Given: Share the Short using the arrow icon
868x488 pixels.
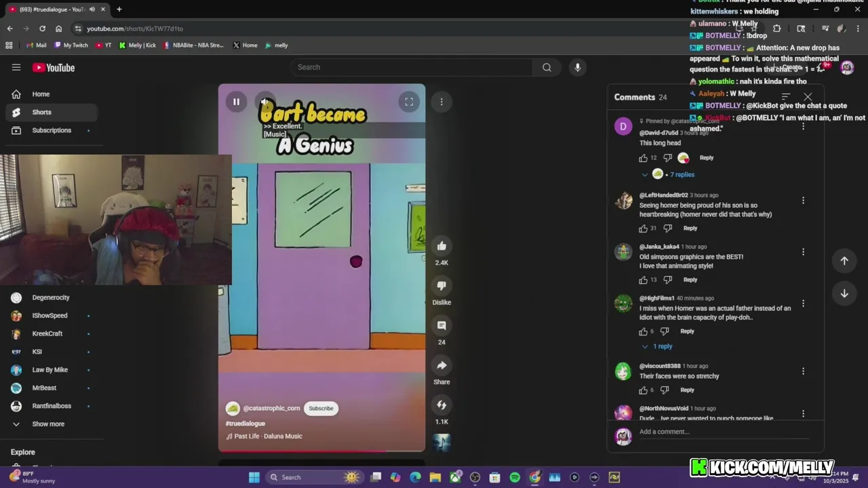Looking at the screenshot, I should tap(441, 365).
